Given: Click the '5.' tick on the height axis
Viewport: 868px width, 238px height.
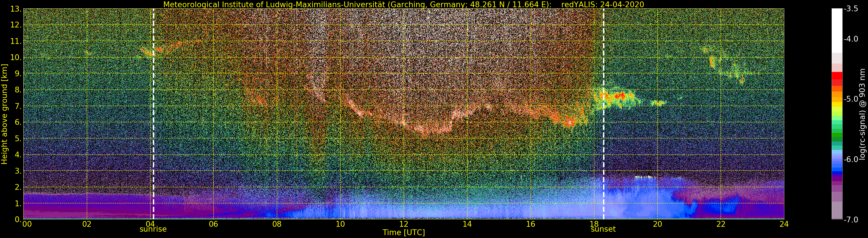Looking at the screenshot, I should tap(18, 138).
